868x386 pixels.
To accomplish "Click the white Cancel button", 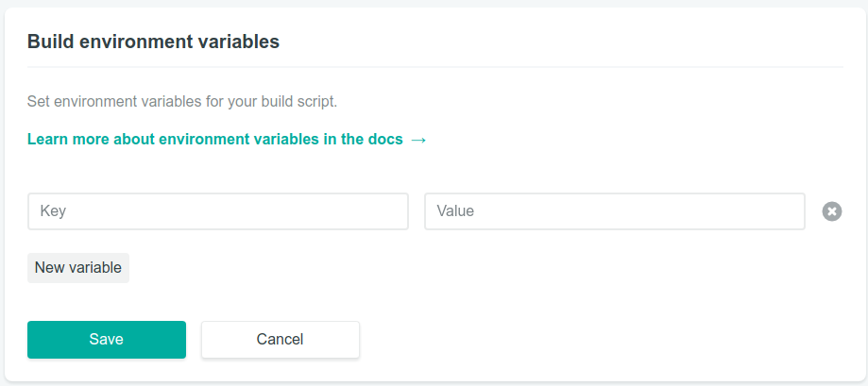I will tap(281, 340).
